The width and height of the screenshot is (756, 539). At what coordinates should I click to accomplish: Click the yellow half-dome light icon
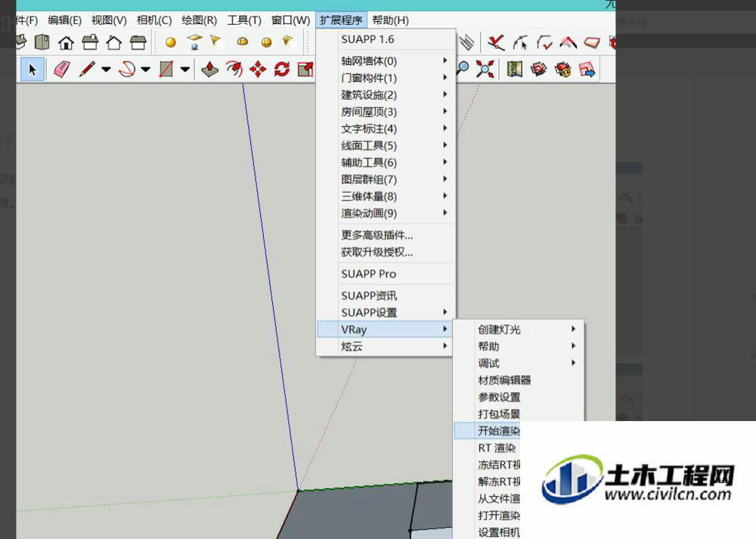[x=243, y=42]
